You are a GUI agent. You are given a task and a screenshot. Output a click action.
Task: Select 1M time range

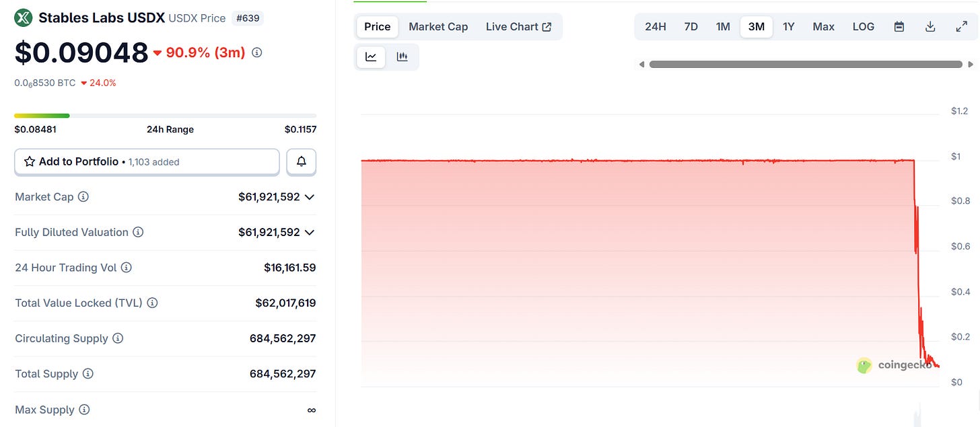pyautogui.click(x=723, y=27)
